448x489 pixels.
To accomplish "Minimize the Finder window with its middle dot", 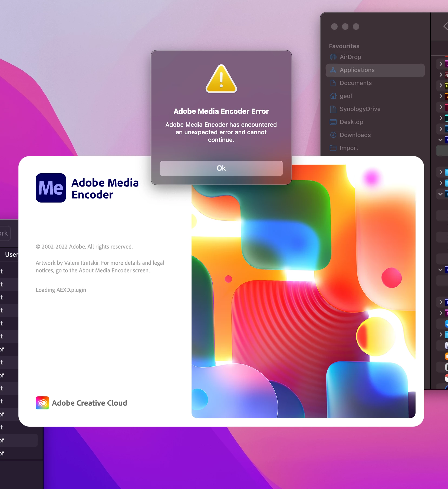I will click(345, 27).
